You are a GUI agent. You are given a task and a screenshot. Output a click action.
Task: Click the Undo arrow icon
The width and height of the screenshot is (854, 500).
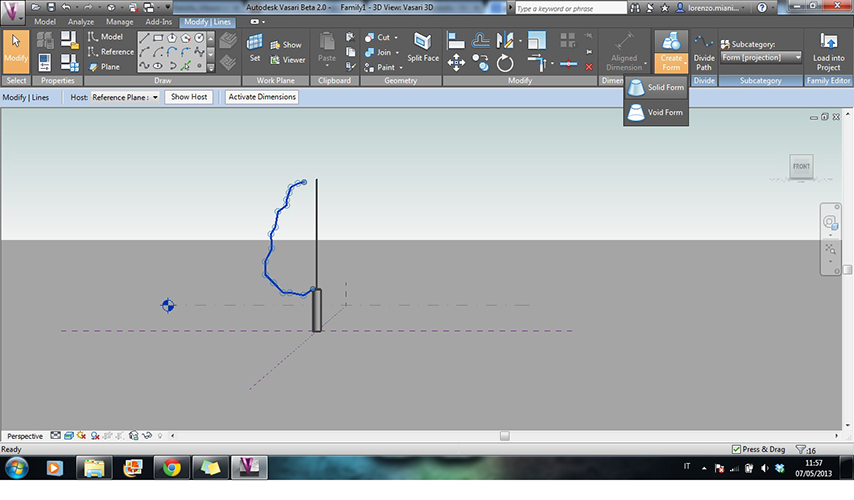[x=66, y=8]
